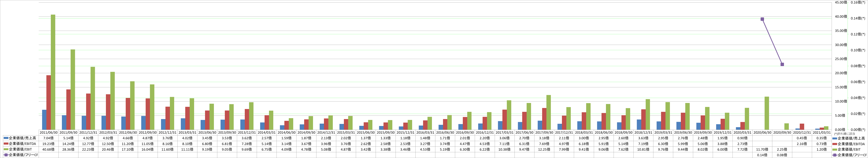868x158 pixels.
Task: Click the 0.45倍 cell under 2020/12/31
Action: point(802,138)
